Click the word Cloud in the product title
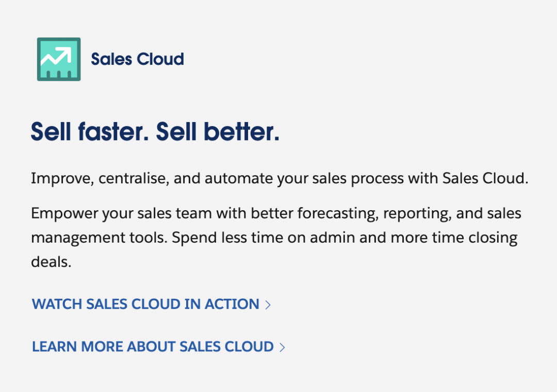 click(x=160, y=59)
